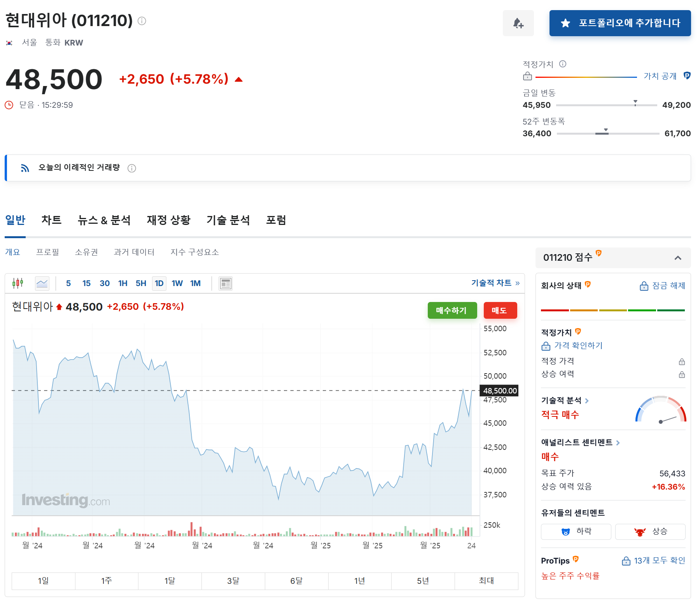
Task: Open 애널리스트 센티멘트 section heading
Action: (581, 442)
